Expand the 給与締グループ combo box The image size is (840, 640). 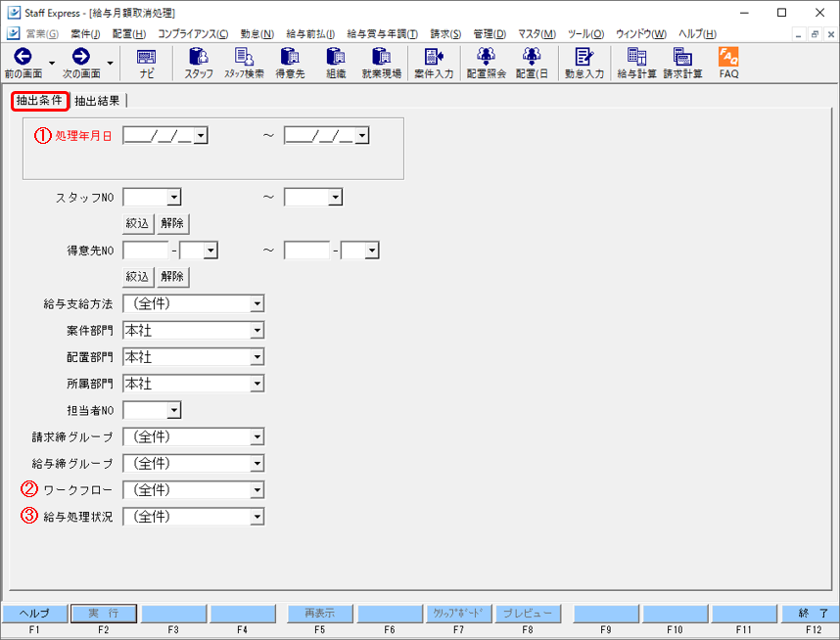pyautogui.click(x=257, y=464)
